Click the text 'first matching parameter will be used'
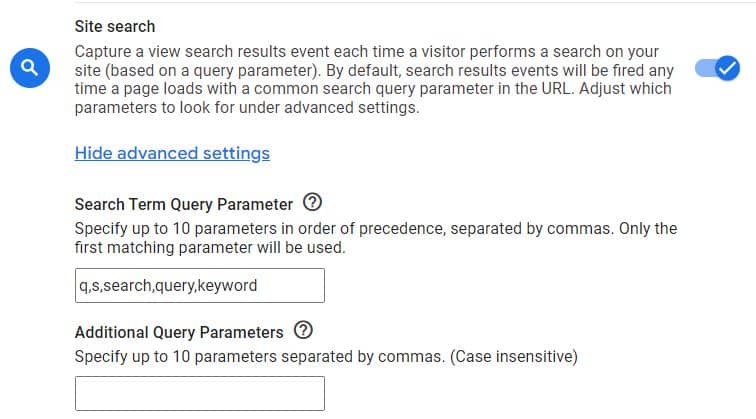Image resolution: width=756 pixels, height=419 pixels. click(x=209, y=248)
